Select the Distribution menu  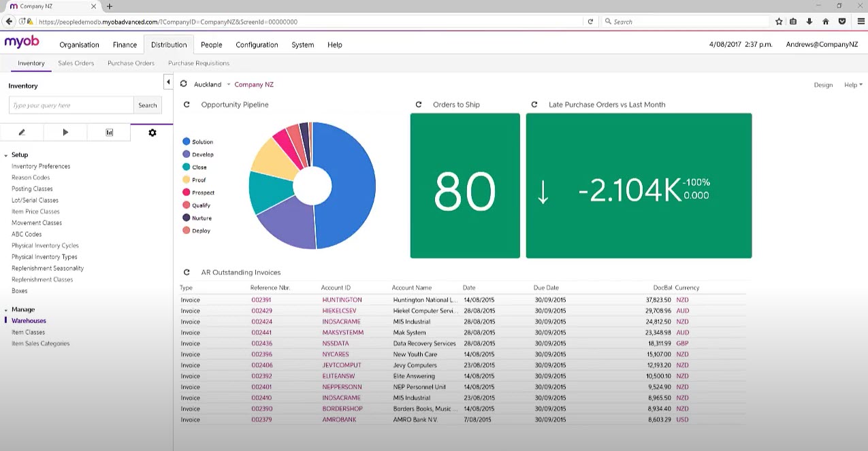pyautogui.click(x=169, y=45)
